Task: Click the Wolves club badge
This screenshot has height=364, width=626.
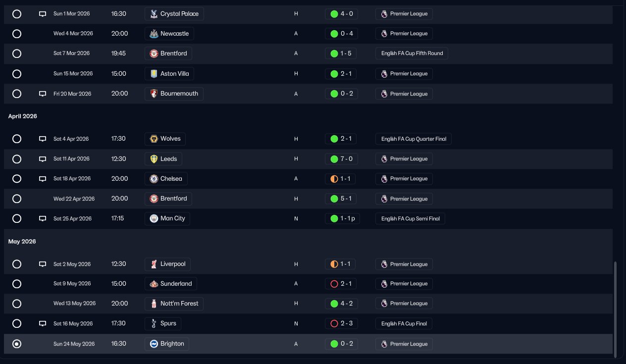Action: click(x=154, y=139)
